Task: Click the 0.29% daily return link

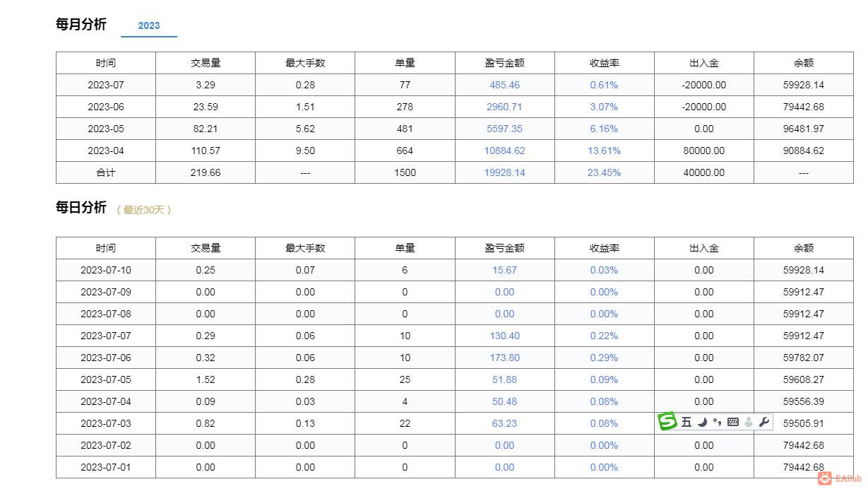Action: click(604, 358)
